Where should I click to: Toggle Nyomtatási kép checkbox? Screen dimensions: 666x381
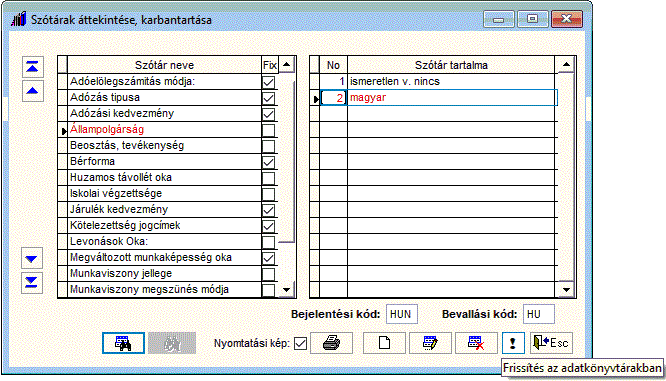[x=300, y=343]
